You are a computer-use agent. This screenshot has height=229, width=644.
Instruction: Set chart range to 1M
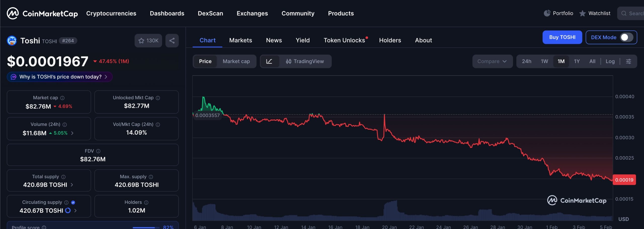561,61
